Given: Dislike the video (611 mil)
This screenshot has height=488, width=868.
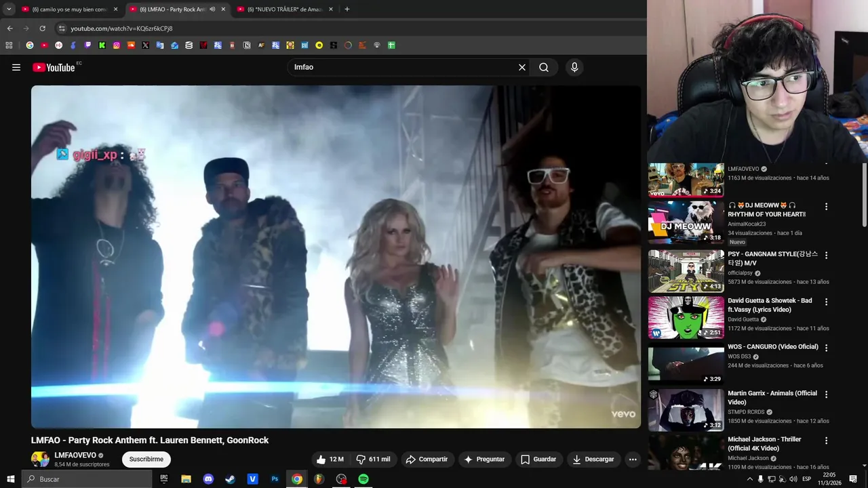Looking at the screenshot, I should coord(374,459).
